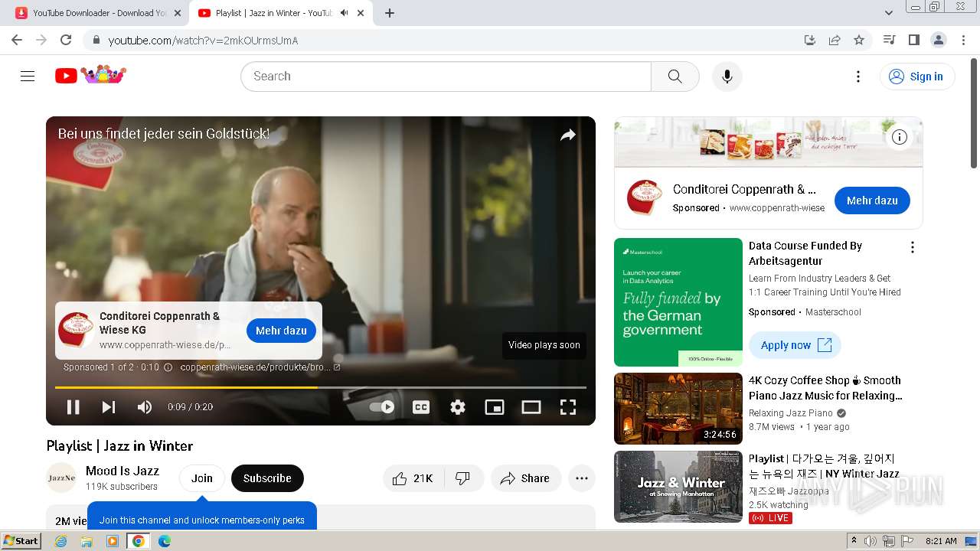Image resolution: width=980 pixels, height=551 pixels.
Task: Close the YouTube Downloader tab
Action: pos(178,13)
